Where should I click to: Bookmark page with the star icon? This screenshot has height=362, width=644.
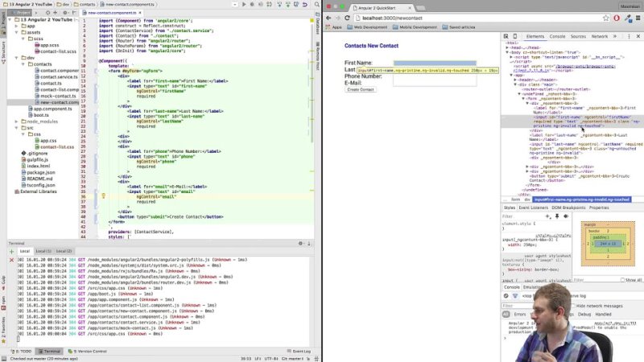pyautogui.click(x=606, y=18)
